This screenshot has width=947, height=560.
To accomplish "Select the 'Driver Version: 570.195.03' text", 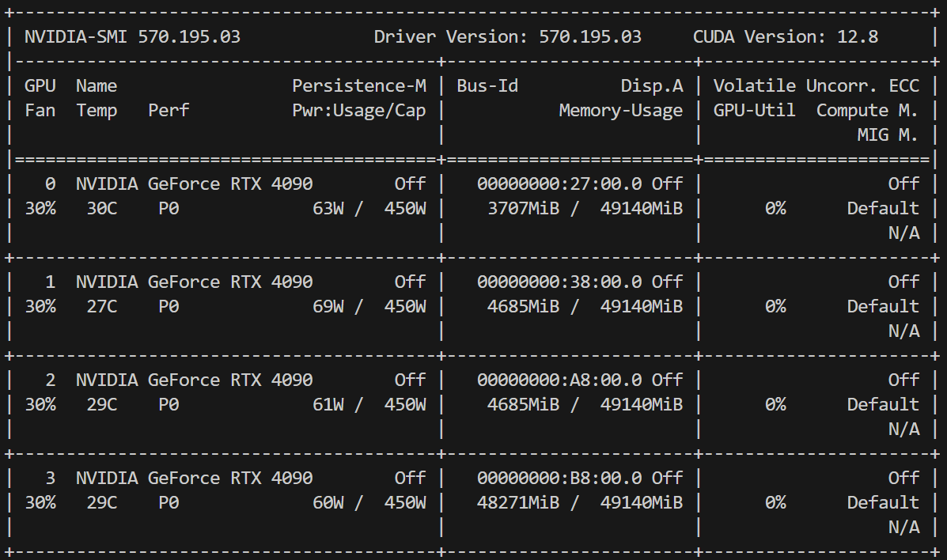I will click(x=507, y=37).
